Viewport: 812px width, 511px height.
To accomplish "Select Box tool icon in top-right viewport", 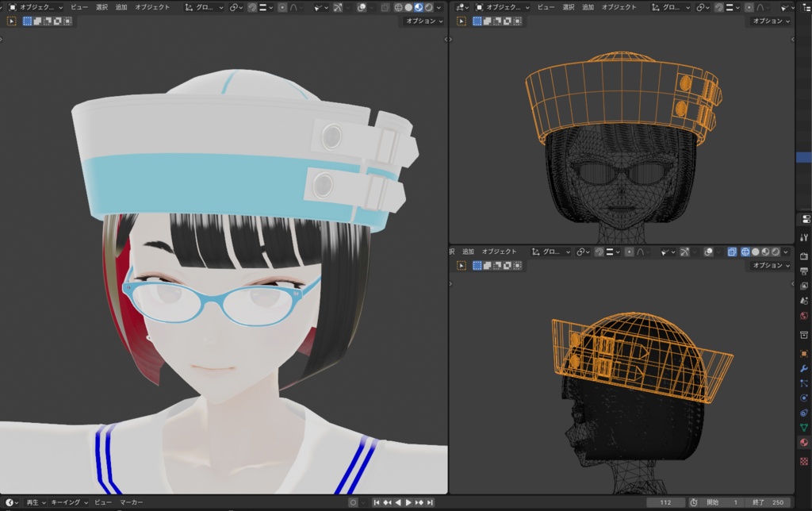I will coord(462,21).
